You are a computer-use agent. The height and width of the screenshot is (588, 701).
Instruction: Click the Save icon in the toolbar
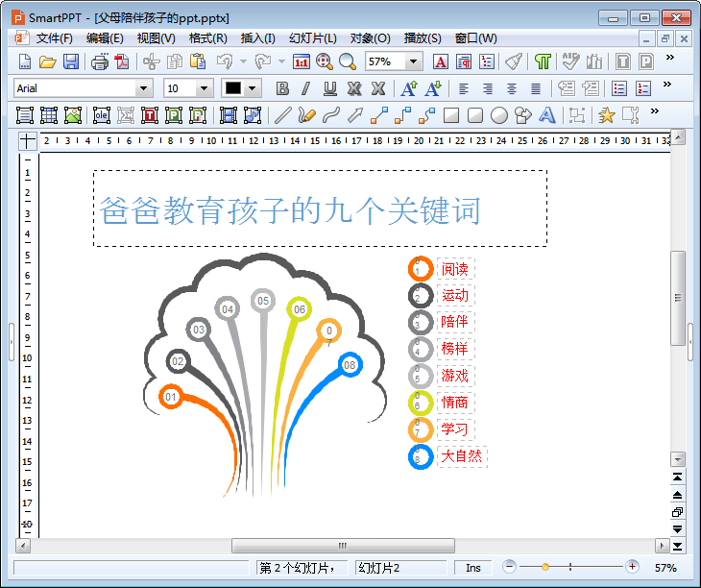[x=71, y=61]
